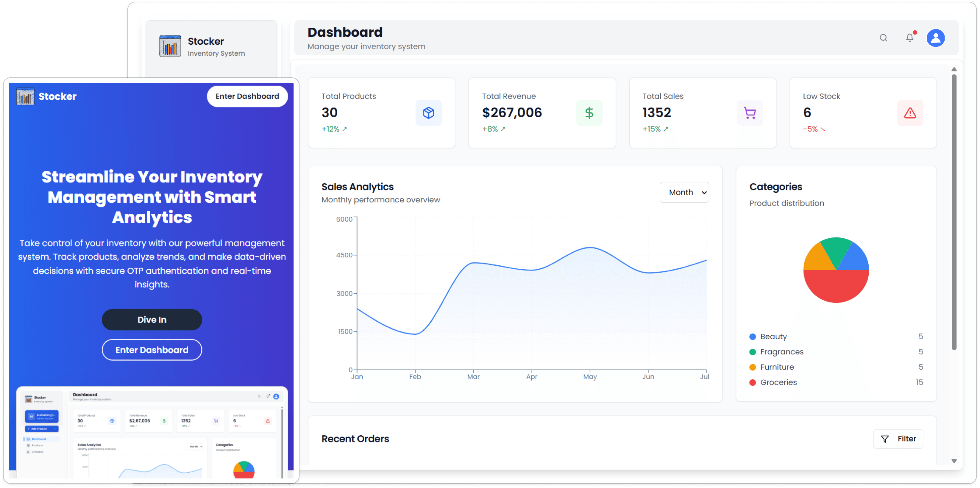Select the Beauty legend color dot
980x488 pixels.
752,336
